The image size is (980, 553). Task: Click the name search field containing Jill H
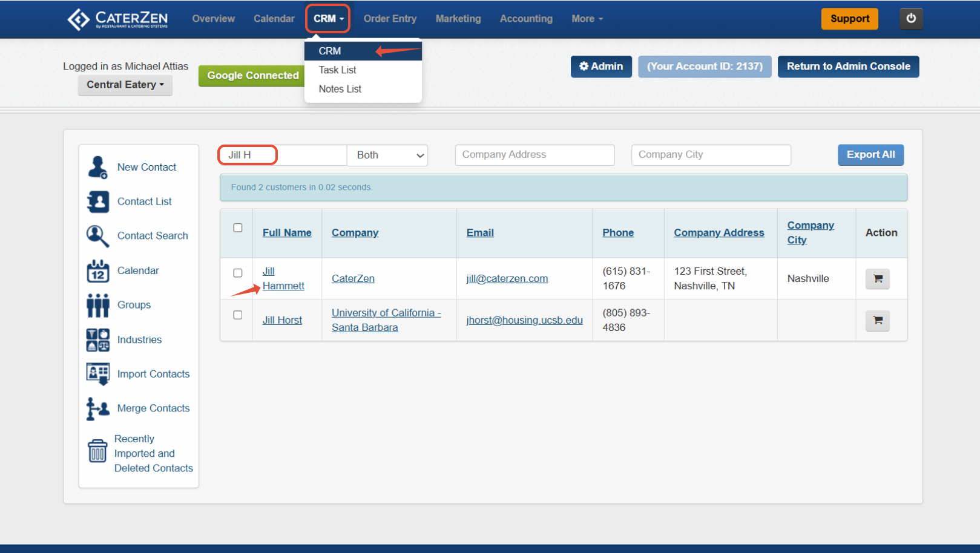pyautogui.click(x=283, y=155)
